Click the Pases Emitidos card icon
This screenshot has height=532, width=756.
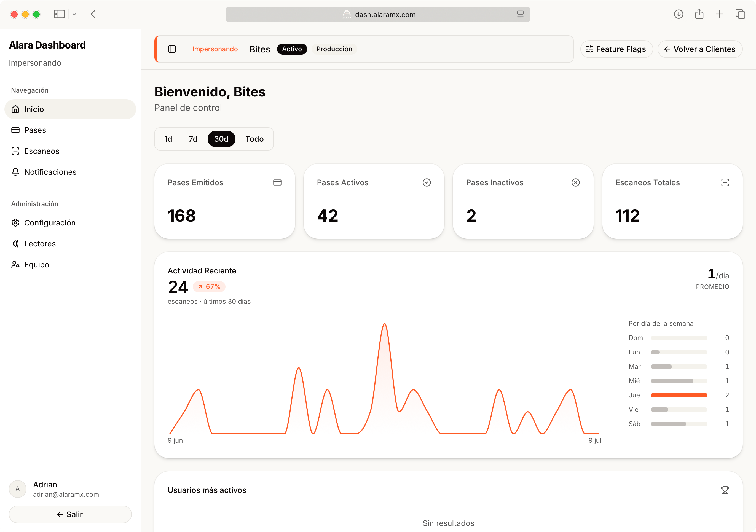(277, 182)
